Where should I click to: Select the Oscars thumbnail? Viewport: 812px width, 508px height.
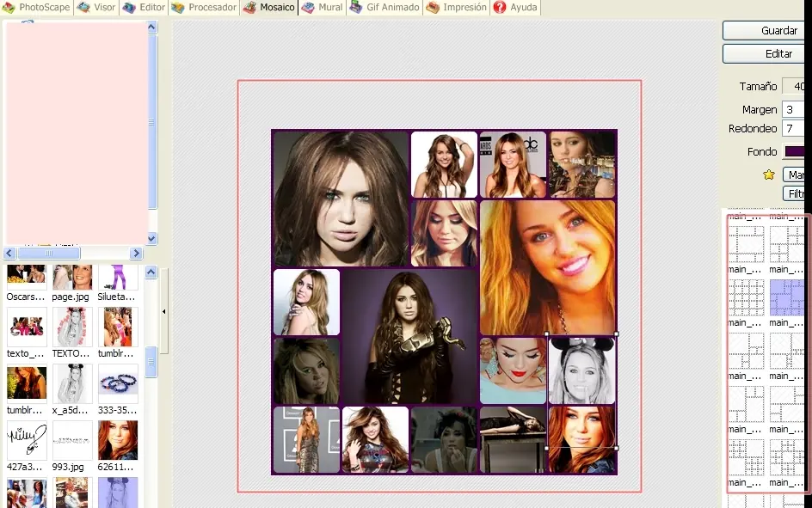pyautogui.click(x=27, y=277)
